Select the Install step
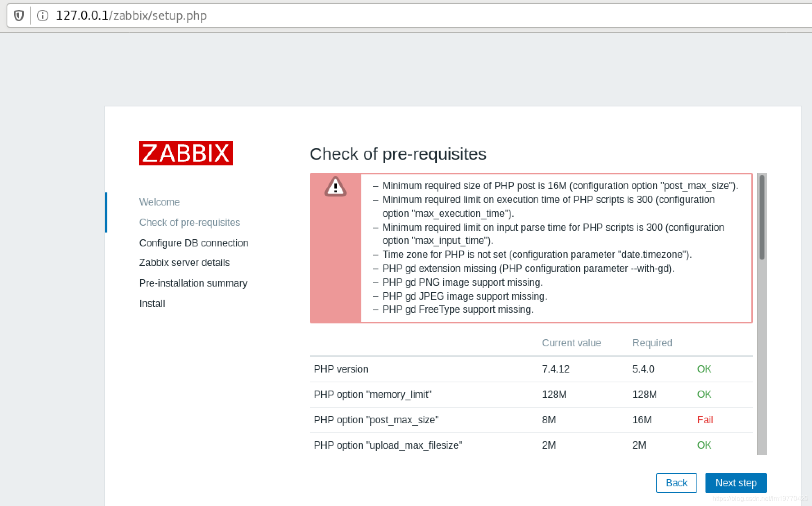The image size is (812, 506). (152, 303)
